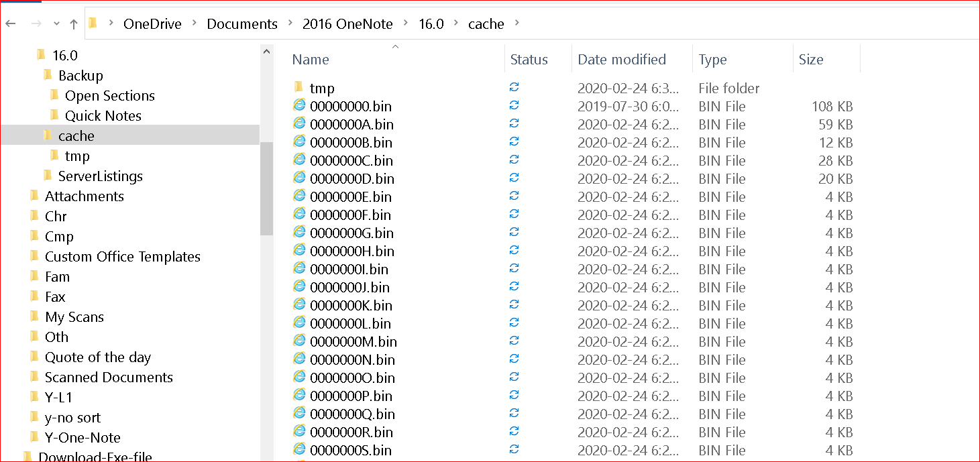This screenshot has height=462, width=980.
Task: Click sync status icon for tmp folder
Action: (514, 87)
